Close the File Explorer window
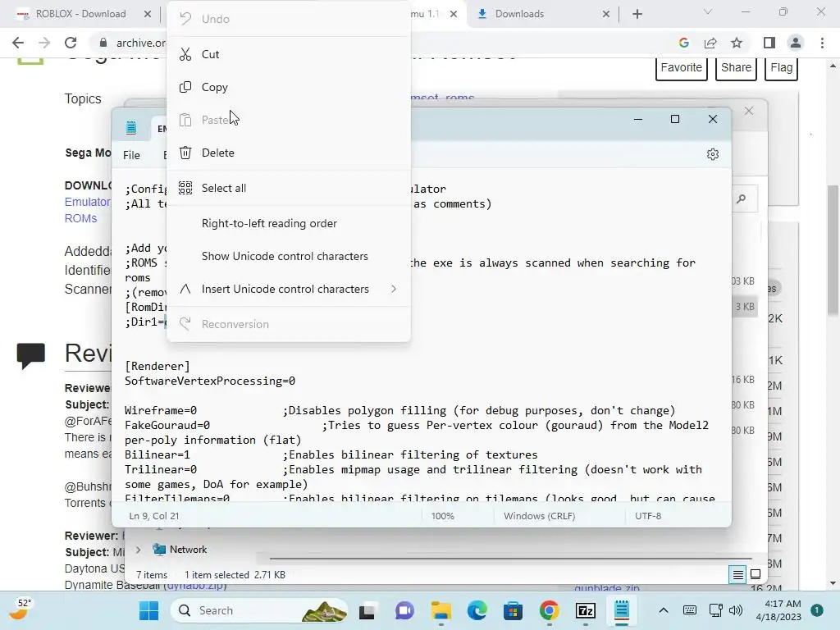The height and width of the screenshot is (630, 840). (749, 111)
